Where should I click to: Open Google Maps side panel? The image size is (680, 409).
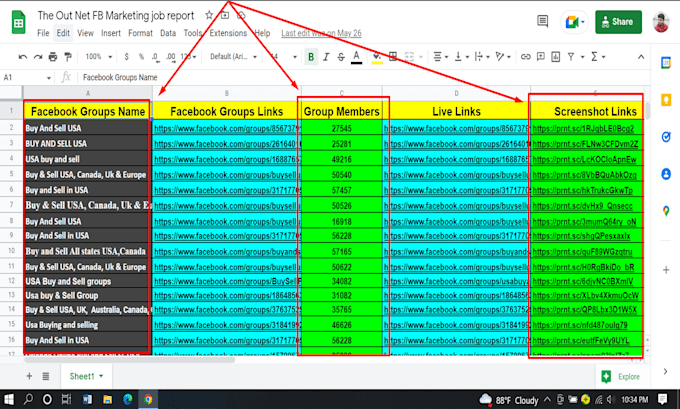click(666, 211)
